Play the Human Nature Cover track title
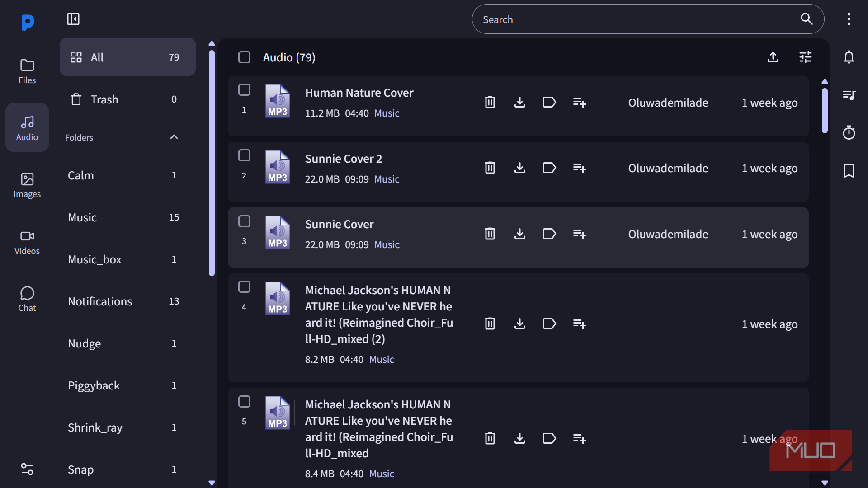 click(359, 93)
